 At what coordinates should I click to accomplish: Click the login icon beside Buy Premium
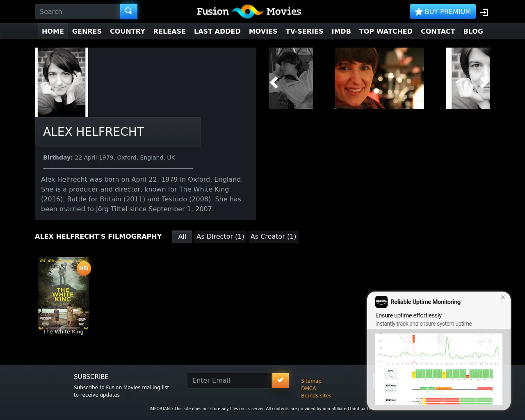tap(484, 12)
